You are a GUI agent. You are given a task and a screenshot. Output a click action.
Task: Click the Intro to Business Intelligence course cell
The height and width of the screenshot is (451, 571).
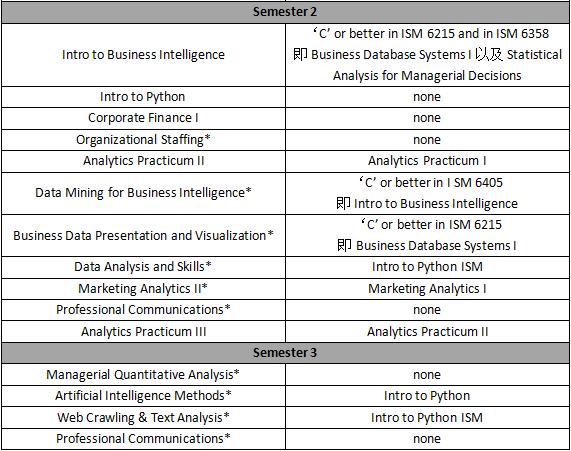(x=143, y=55)
